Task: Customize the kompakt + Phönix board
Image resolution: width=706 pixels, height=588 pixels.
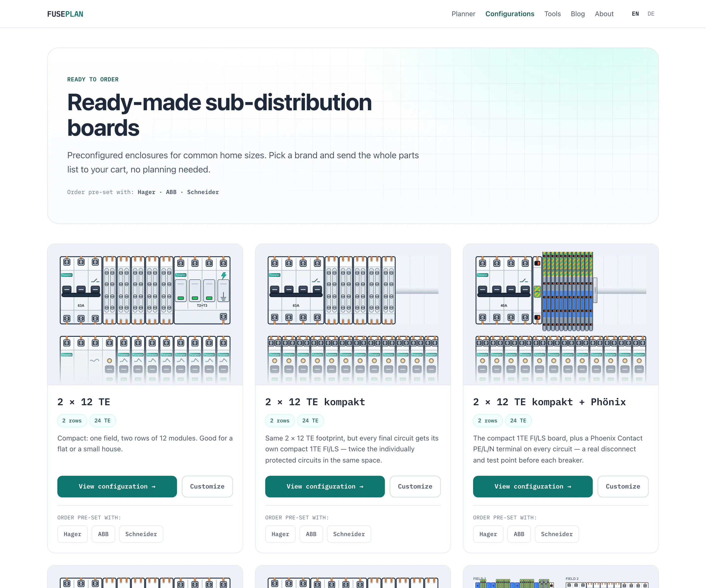Action: (x=623, y=486)
